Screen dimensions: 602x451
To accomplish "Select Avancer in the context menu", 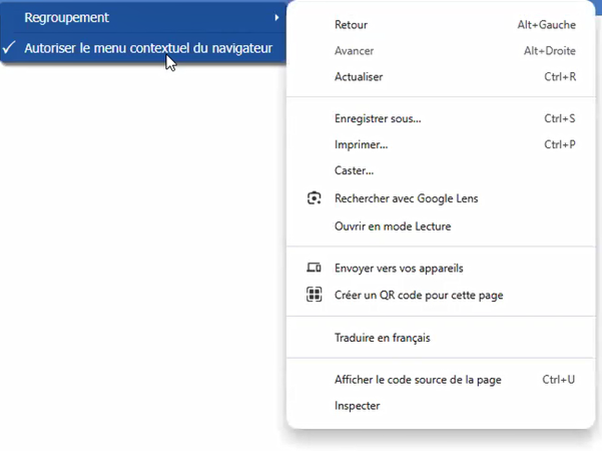I will pos(441,51).
